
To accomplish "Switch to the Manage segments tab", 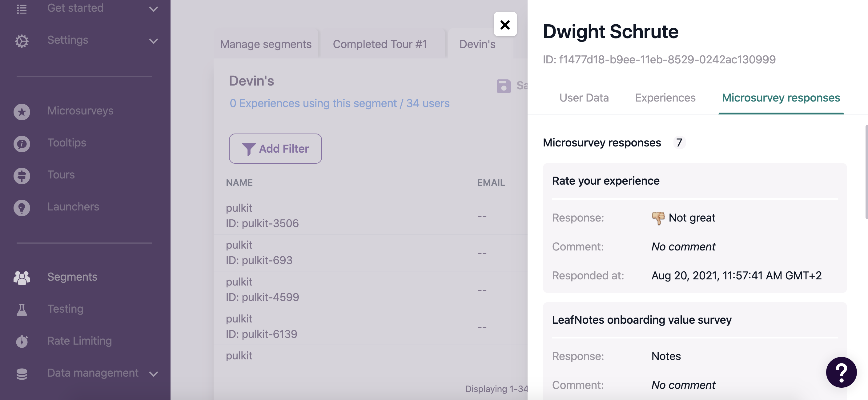I will [266, 44].
